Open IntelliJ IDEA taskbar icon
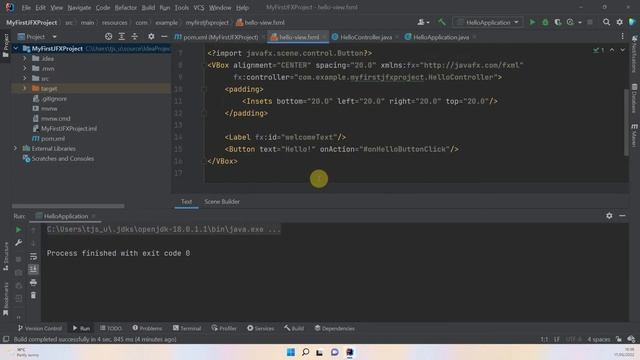This screenshot has height=360, width=640. tap(349, 352)
